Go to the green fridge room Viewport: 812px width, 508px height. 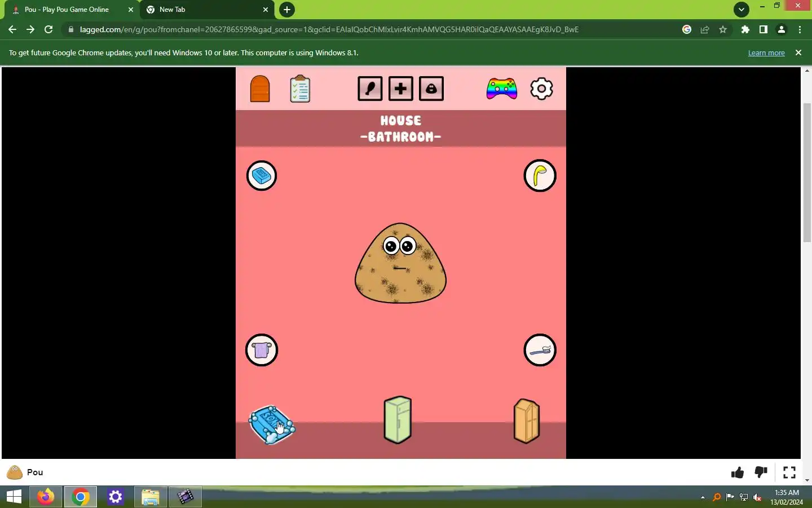[398, 420]
